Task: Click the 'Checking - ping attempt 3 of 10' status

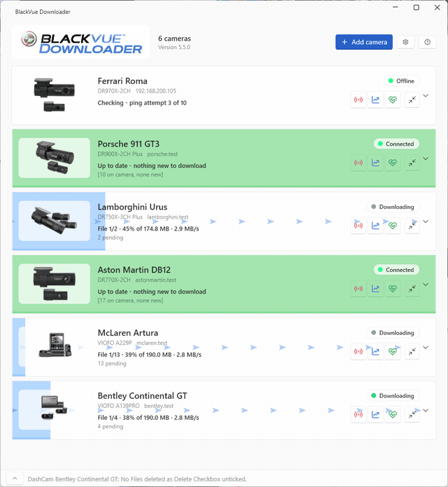Action: click(x=142, y=103)
